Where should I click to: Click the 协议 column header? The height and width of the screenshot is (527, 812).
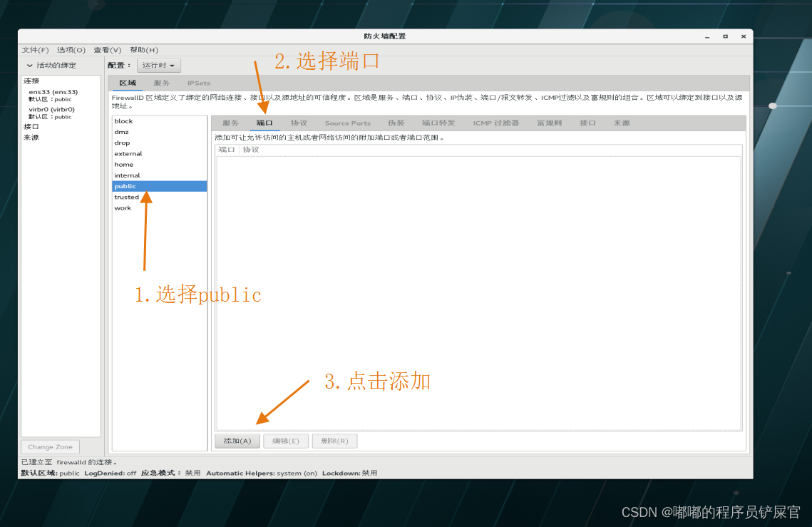point(251,150)
